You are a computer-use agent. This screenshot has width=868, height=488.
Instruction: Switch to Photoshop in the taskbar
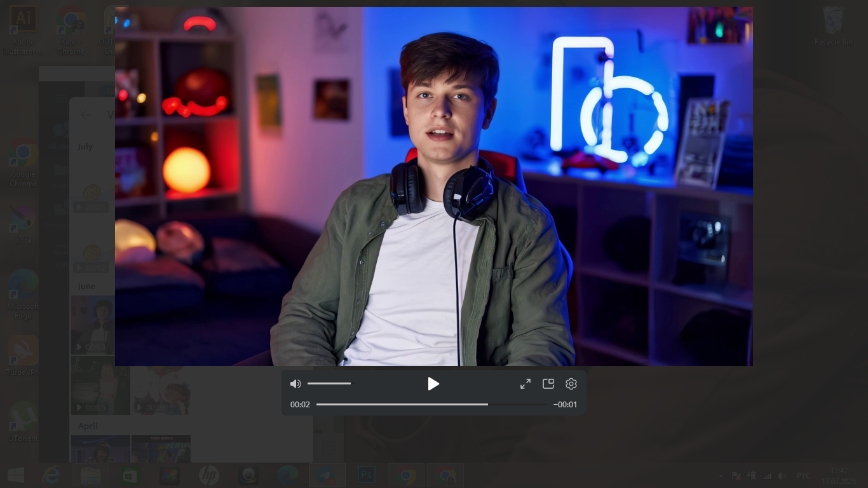coord(366,475)
